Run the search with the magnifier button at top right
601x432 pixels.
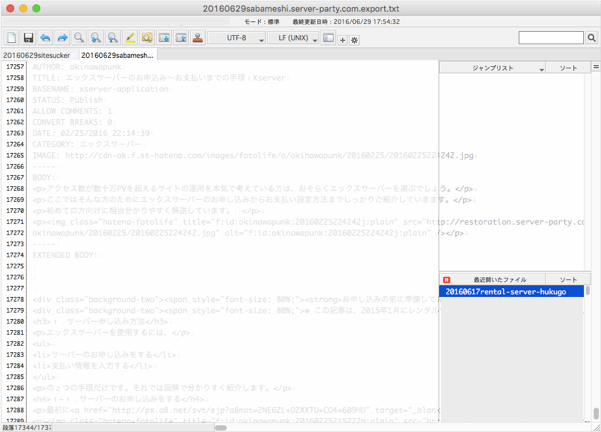click(591, 38)
